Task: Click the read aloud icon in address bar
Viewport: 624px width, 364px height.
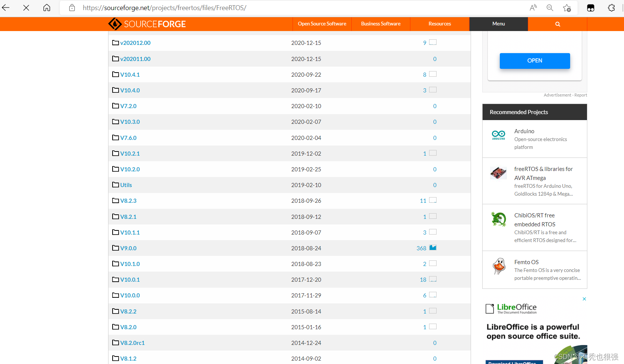Action: coord(533,7)
